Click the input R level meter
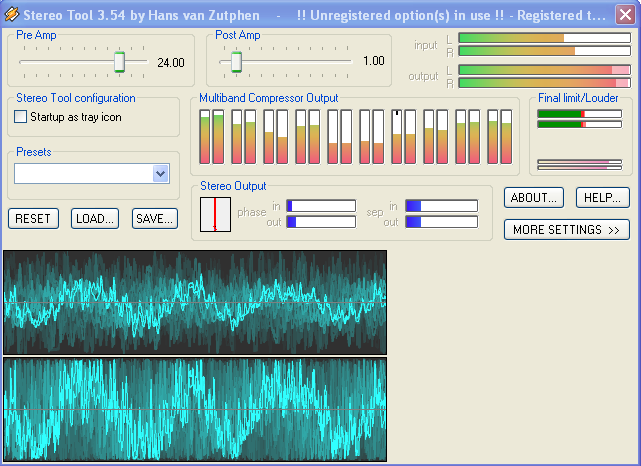 pos(545,51)
